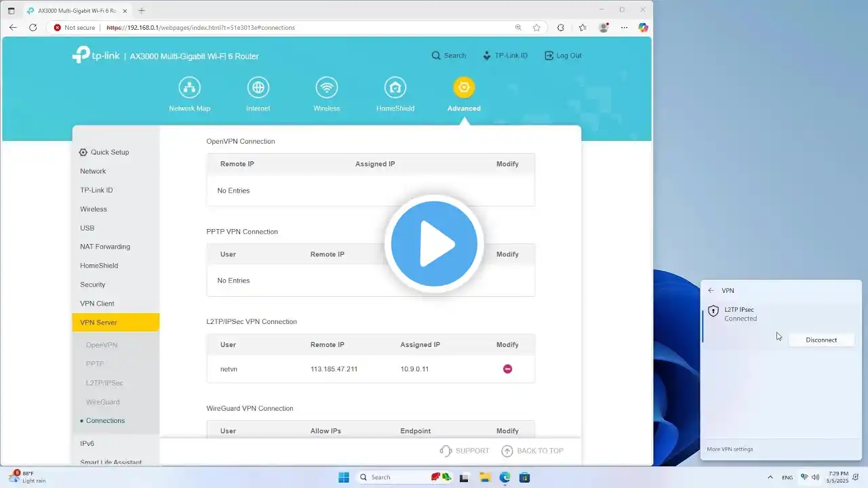868x488 pixels.
Task: Add this page to favorites star
Action: 536,28
